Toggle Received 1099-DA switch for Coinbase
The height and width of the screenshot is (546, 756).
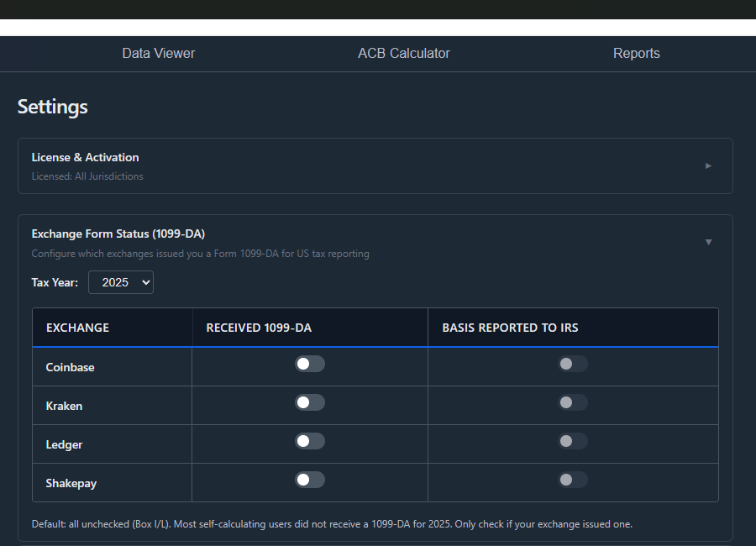coord(309,363)
